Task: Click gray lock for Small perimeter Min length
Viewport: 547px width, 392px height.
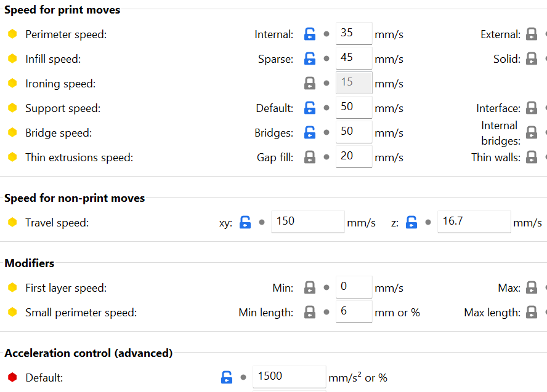Action: pyautogui.click(x=310, y=313)
